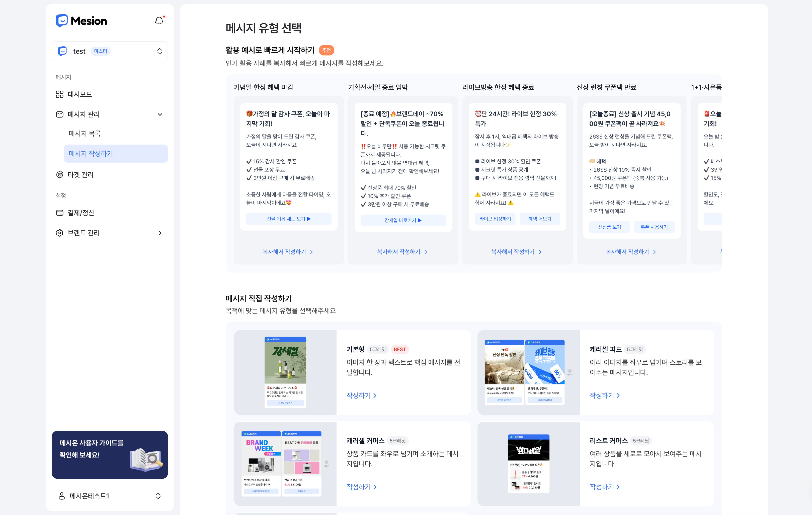Click 작성하기 for 캐러셀 피드
The image size is (812, 515).
pos(605,395)
